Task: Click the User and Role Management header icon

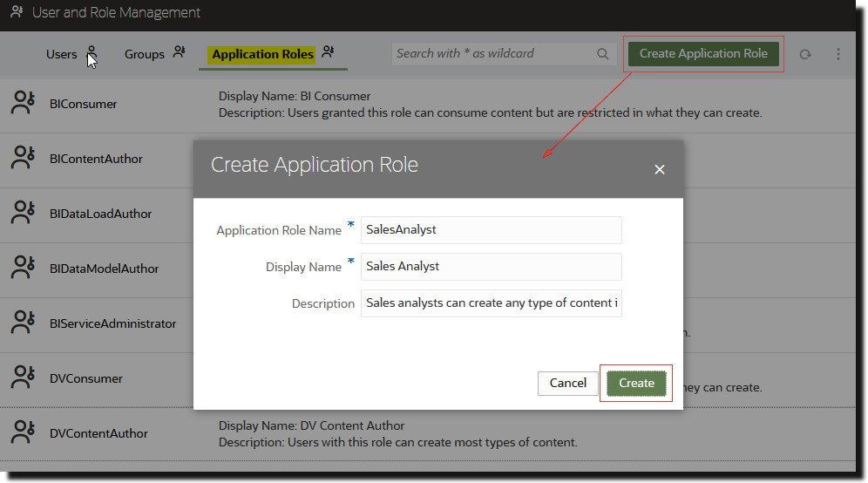Action: 17,11
